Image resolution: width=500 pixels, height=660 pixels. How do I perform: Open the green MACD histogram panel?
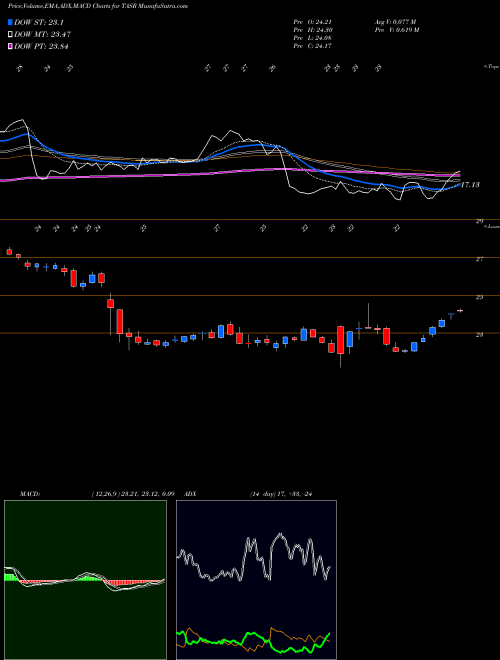pos(85,580)
